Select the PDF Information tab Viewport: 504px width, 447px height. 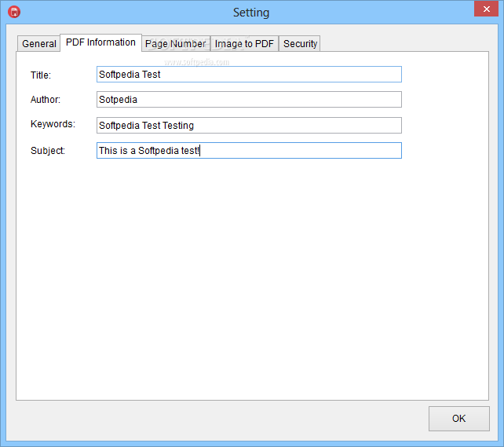(x=100, y=42)
